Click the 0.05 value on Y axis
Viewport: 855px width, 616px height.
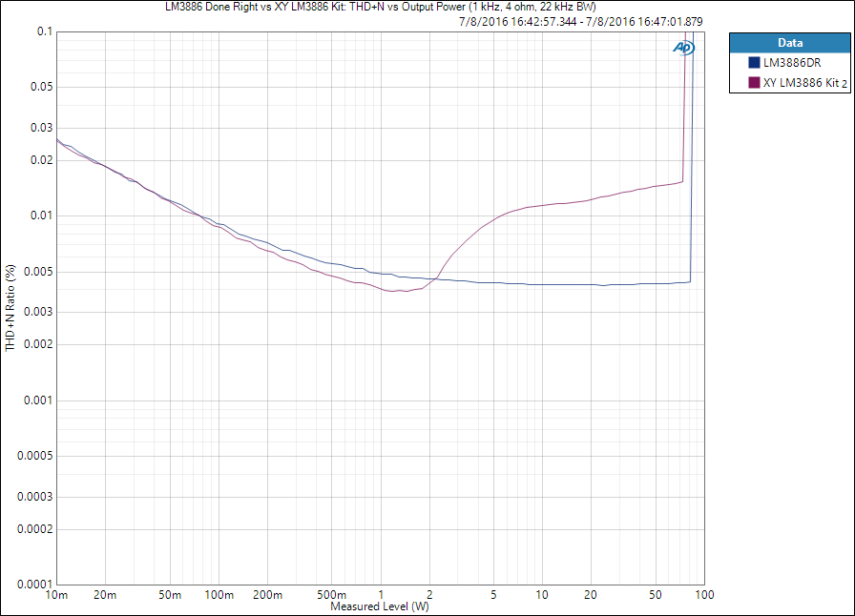pyautogui.click(x=41, y=87)
